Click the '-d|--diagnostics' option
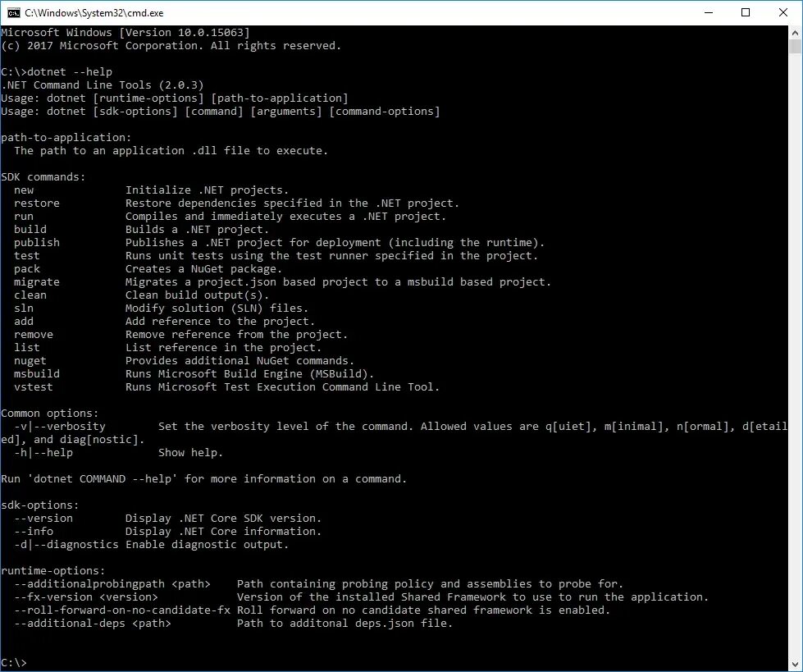 click(x=66, y=545)
